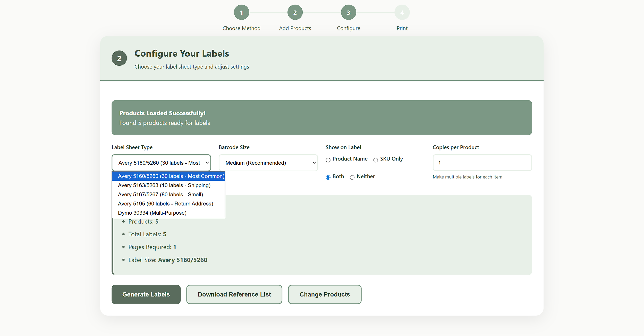
Task: Select Avery 5167/5267 small labels option
Action: [160, 194]
